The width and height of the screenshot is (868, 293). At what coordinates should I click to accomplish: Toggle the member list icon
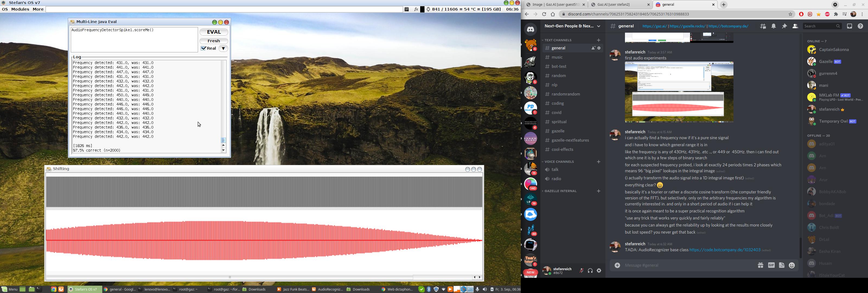pyautogui.click(x=795, y=26)
